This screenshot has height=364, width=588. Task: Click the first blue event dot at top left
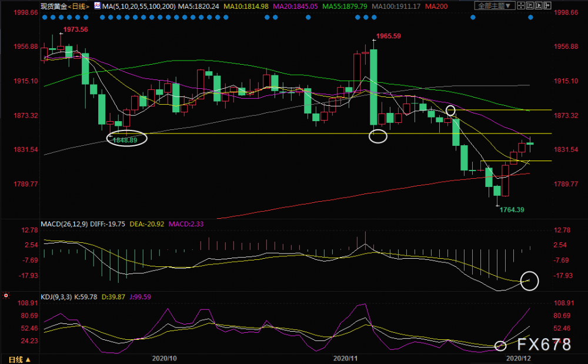[x=45, y=17]
